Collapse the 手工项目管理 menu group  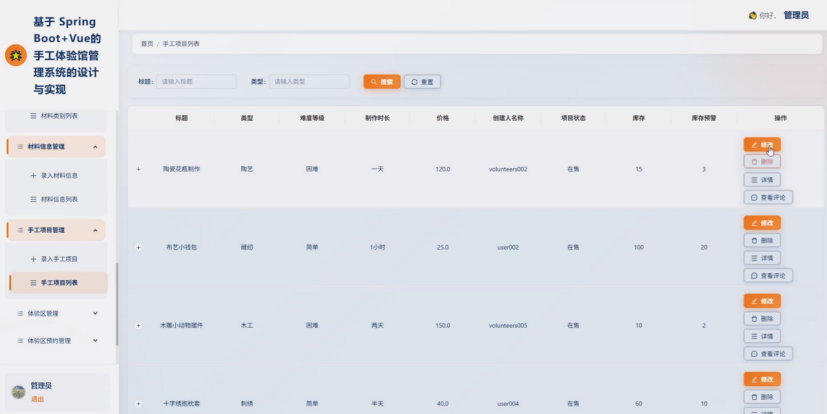(x=56, y=230)
